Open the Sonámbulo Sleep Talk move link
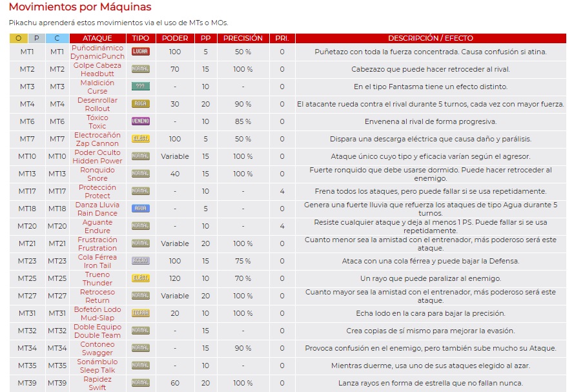Viewport: 574px width, 392px height. [x=97, y=366]
